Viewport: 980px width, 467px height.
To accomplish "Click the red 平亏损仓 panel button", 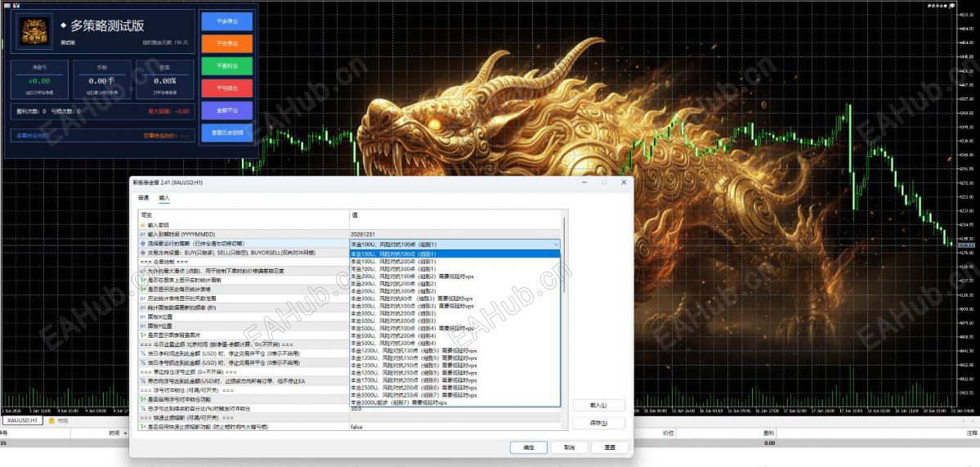I will point(227,88).
